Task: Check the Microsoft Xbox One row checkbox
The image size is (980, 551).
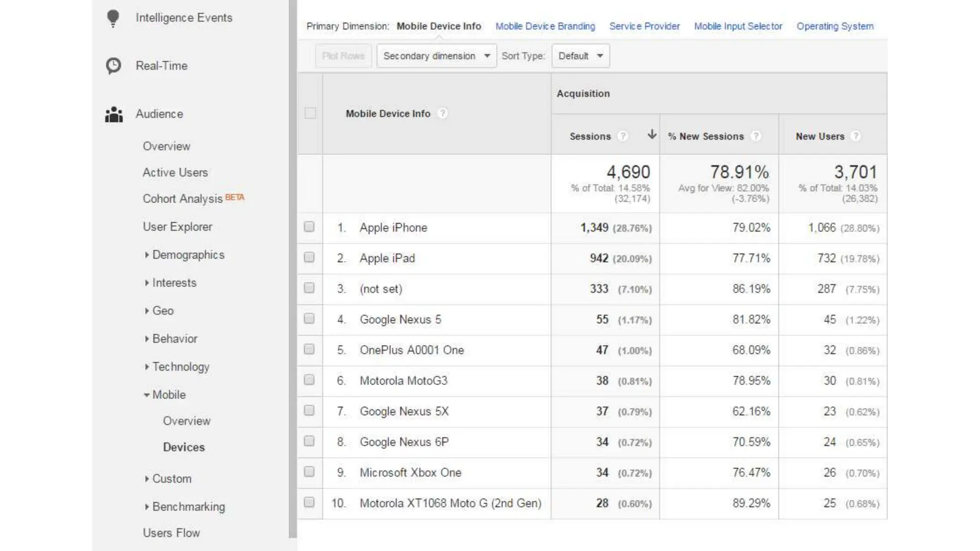Action: pyautogui.click(x=310, y=472)
